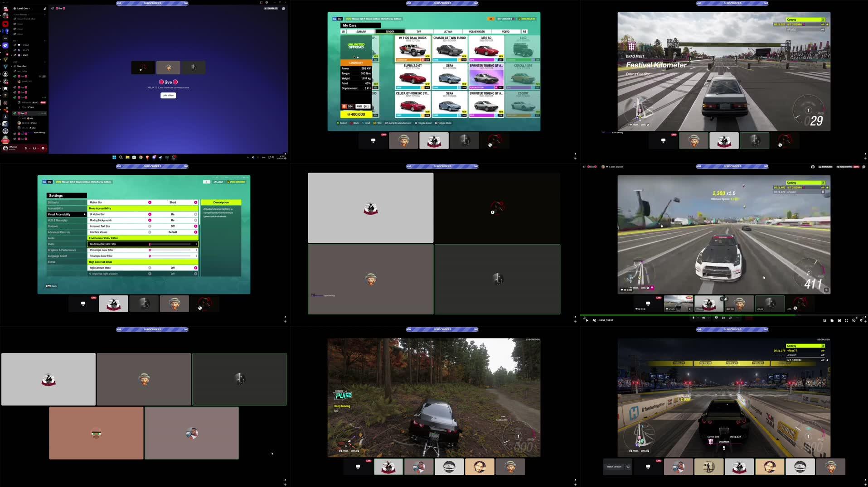Toggle High Contrast Mode right arrow

tap(196, 268)
